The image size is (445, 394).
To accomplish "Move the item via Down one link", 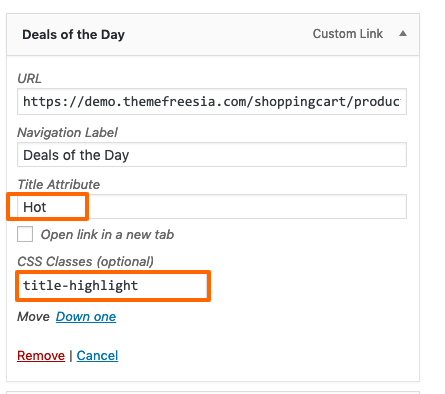I will click(86, 317).
